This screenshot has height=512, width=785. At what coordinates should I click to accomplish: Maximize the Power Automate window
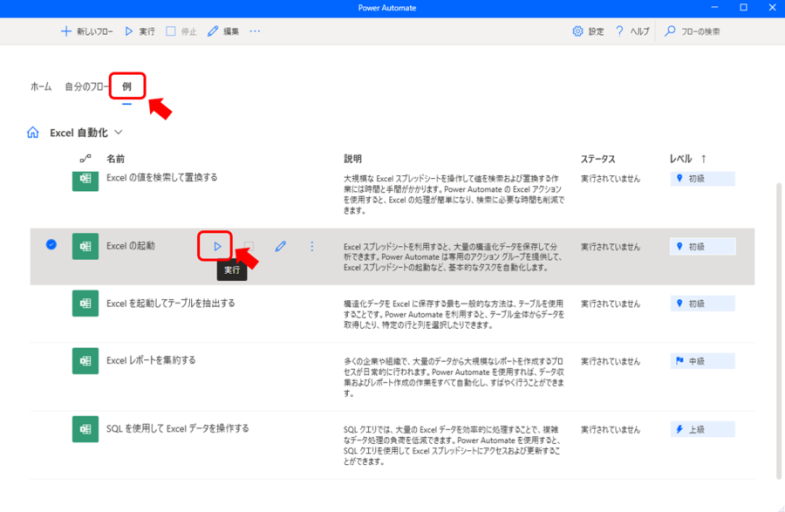pos(743,8)
